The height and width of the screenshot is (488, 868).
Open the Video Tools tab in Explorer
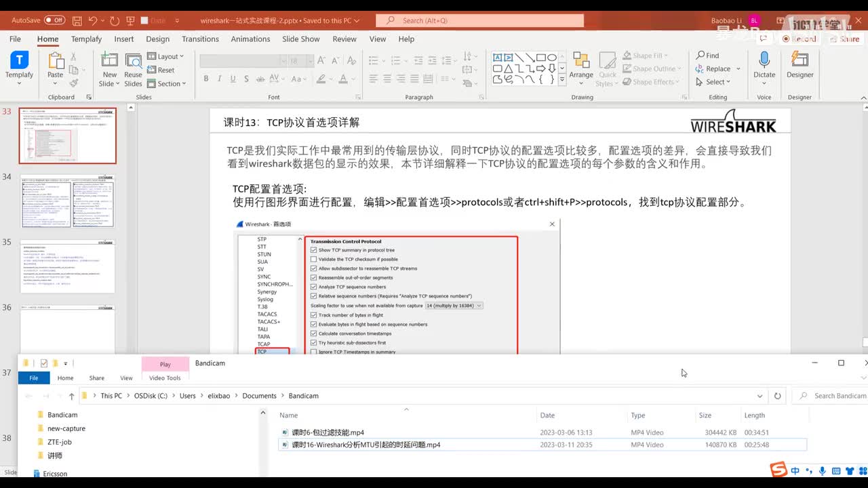(x=165, y=378)
